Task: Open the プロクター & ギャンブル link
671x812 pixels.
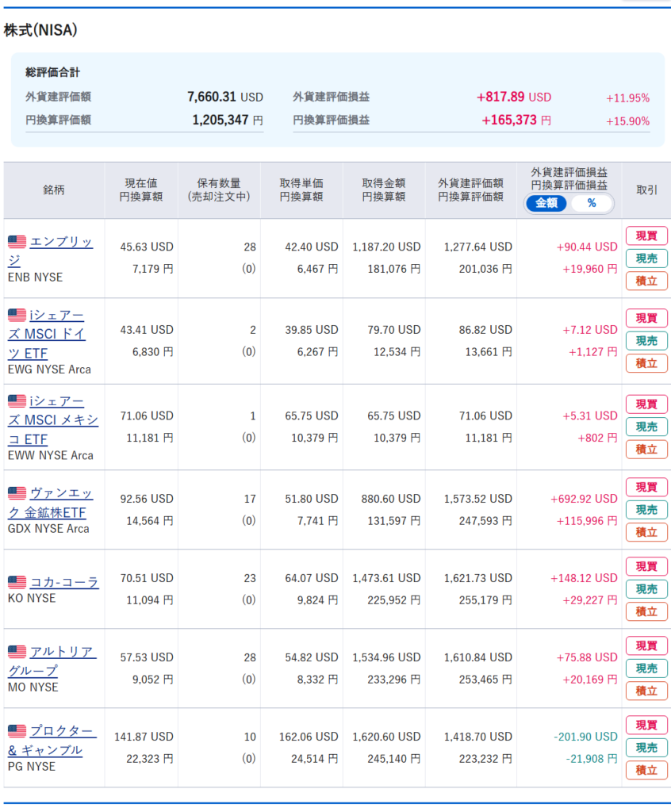Action: pyautogui.click(x=62, y=731)
